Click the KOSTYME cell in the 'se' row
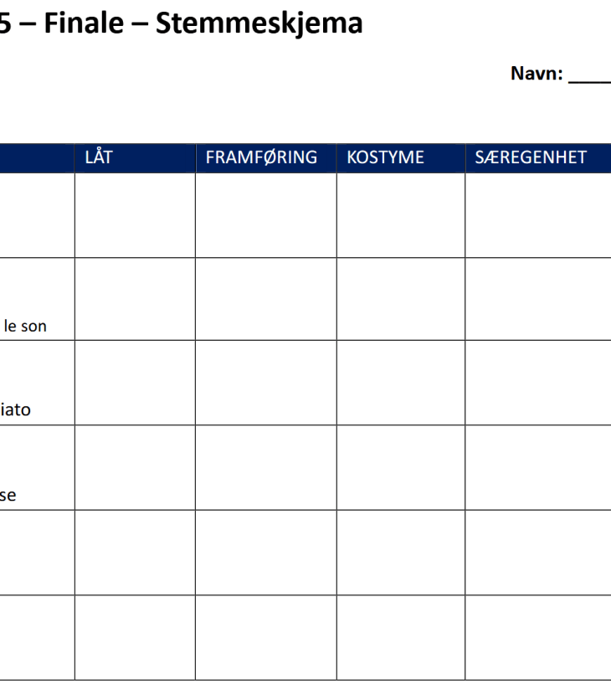 pos(400,468)
